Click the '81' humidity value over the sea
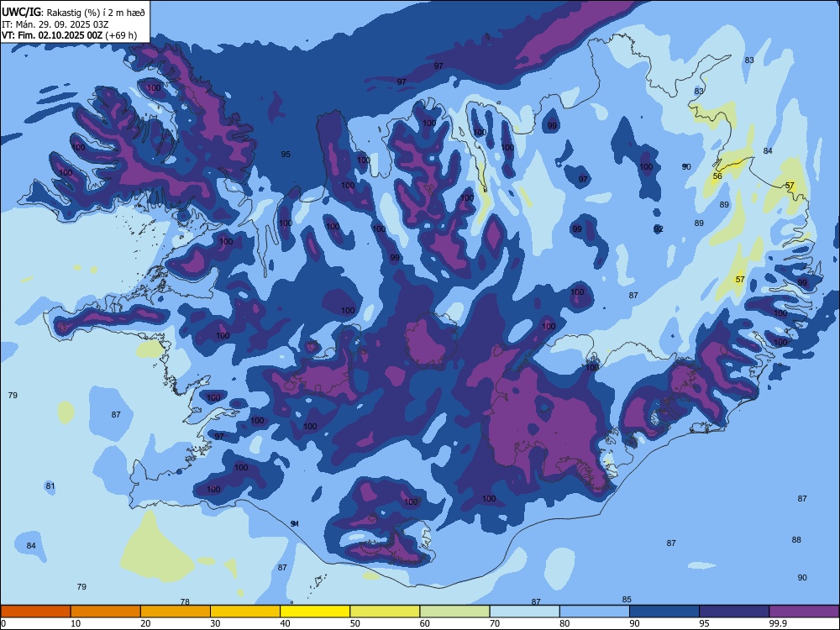Viewport: 840px width, 630px height. click(50, 486)
